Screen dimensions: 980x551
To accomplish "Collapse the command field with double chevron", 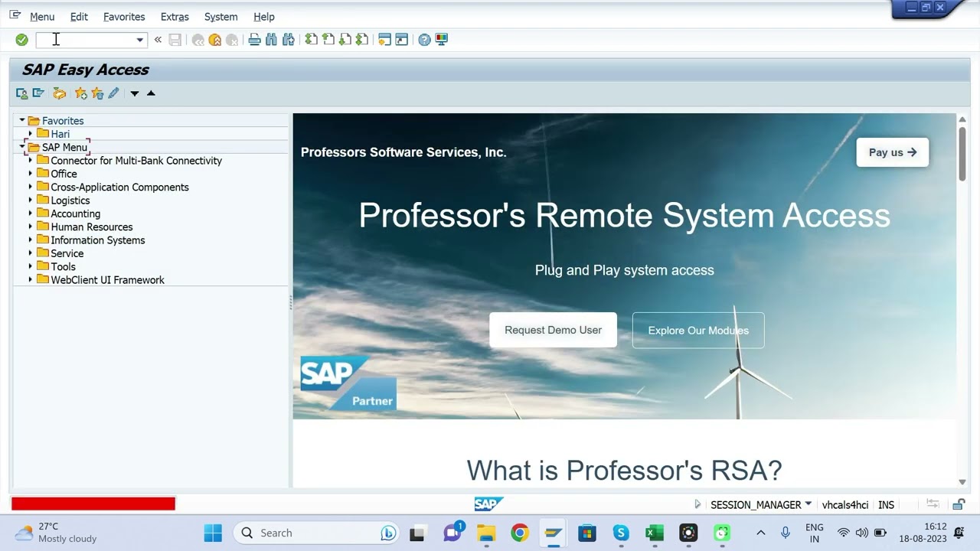I will click(158, 40).
